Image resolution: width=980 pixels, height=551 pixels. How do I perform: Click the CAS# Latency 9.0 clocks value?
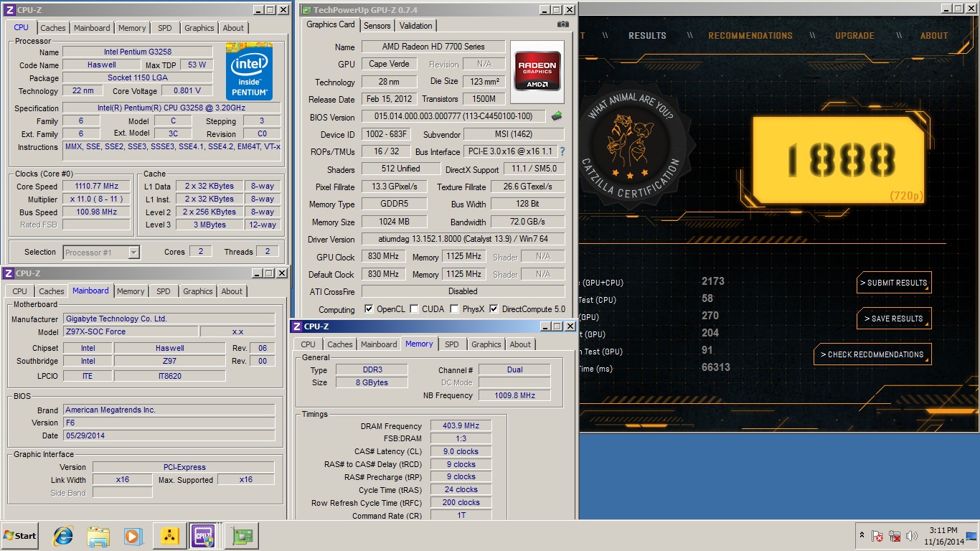pos(461,451)
